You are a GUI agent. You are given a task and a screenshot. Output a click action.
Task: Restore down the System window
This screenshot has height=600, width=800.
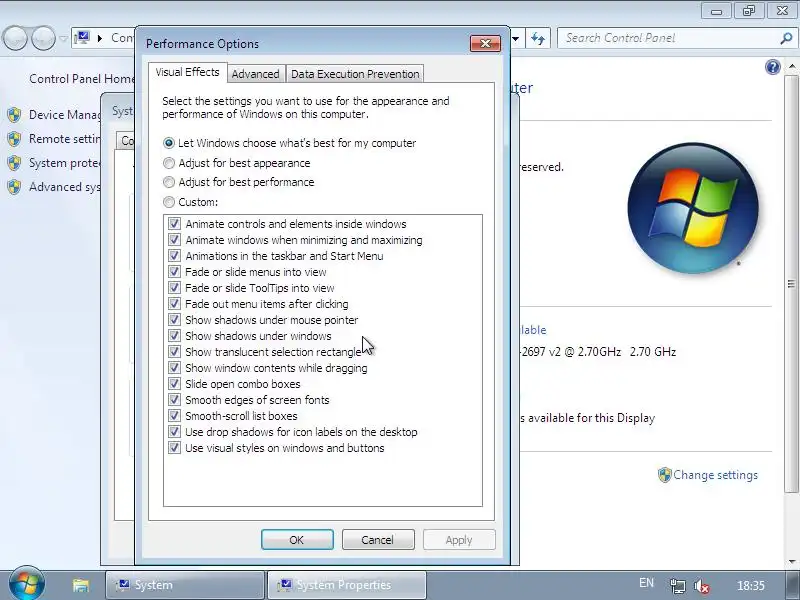tap(748, 11)
